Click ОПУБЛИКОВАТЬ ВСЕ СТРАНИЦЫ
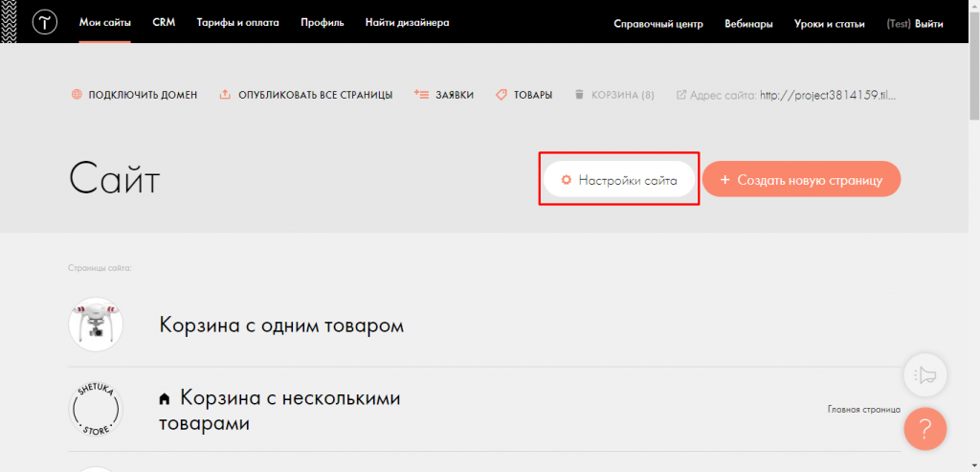 pos(316,95)
